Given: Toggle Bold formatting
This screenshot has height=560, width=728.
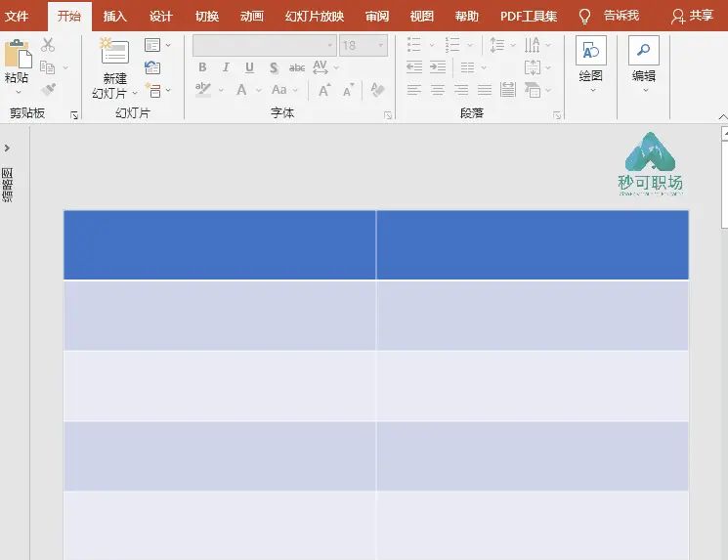Looking at the screenshot, I should 202,67.
